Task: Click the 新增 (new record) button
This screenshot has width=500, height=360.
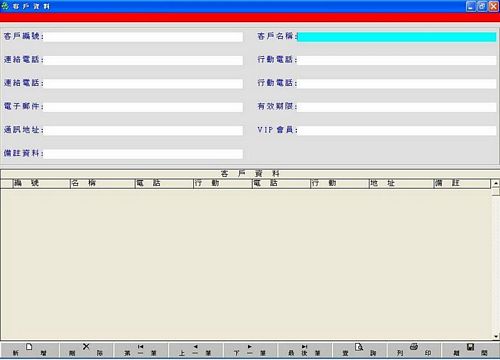Action: (x=30, y=350)
